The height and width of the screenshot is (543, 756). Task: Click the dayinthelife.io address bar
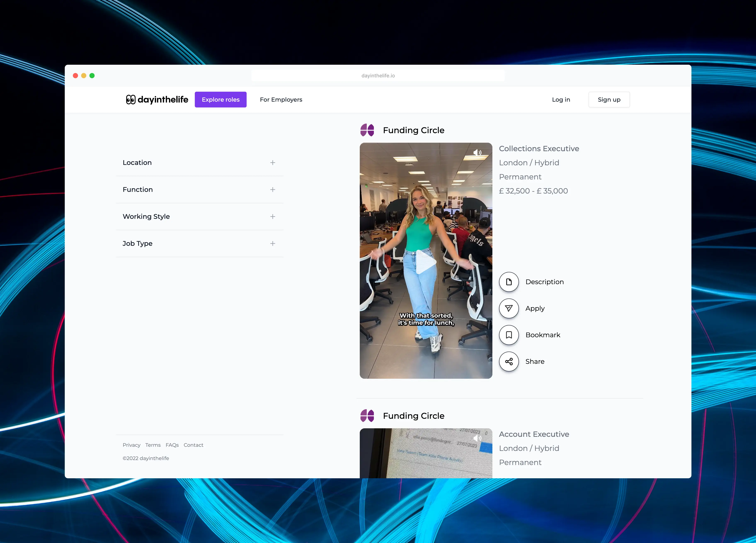tap(378, 76)
